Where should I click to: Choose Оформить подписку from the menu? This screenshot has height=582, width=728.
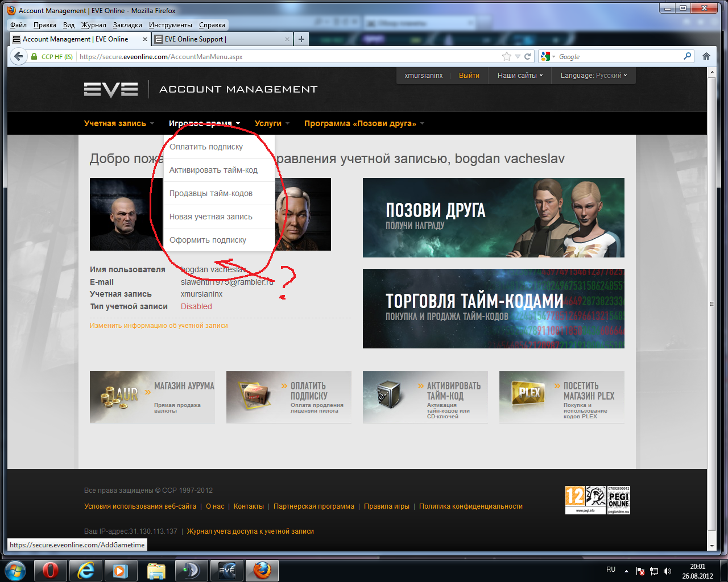(x=219, y=240)
